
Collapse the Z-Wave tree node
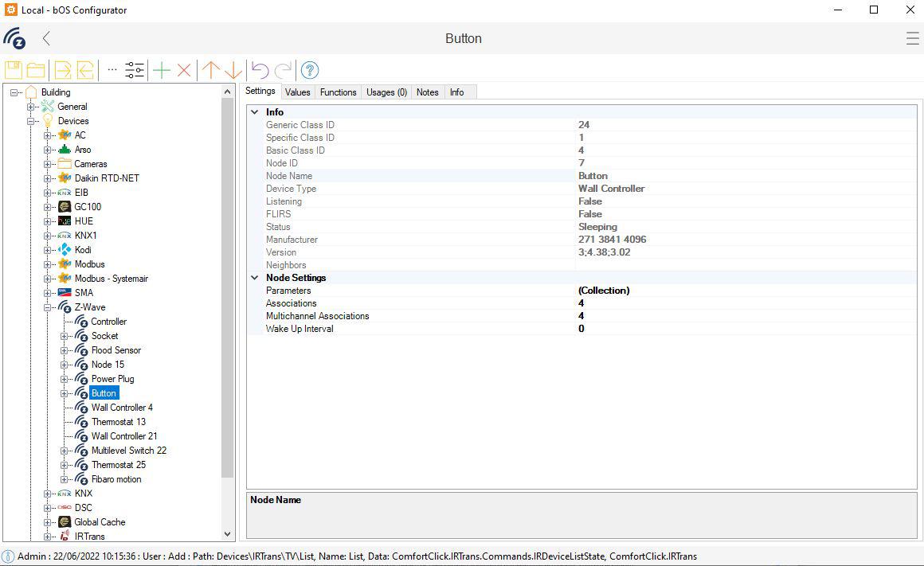click(47, 307)
